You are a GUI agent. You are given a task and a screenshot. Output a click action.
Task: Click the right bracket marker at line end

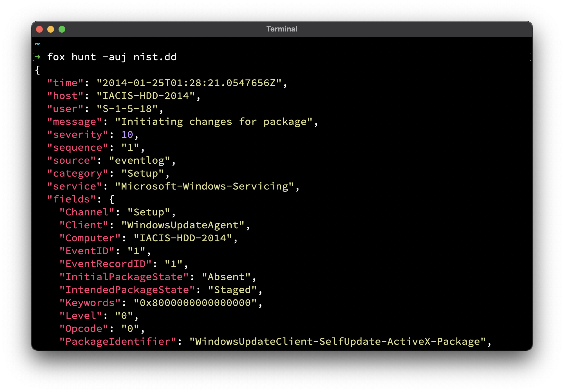pos(531,57)
